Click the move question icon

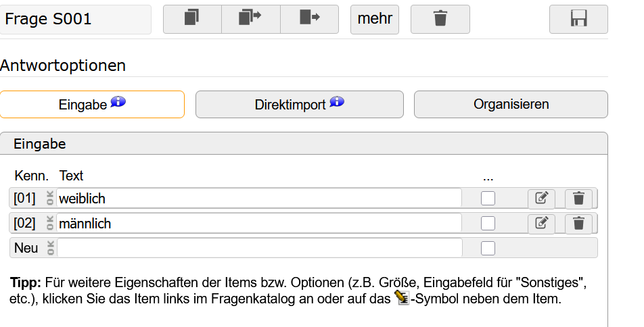(309, 19)
